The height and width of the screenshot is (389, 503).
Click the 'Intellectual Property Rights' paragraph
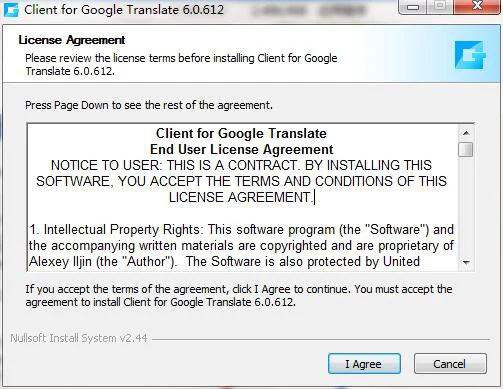[x=241, y=246]
